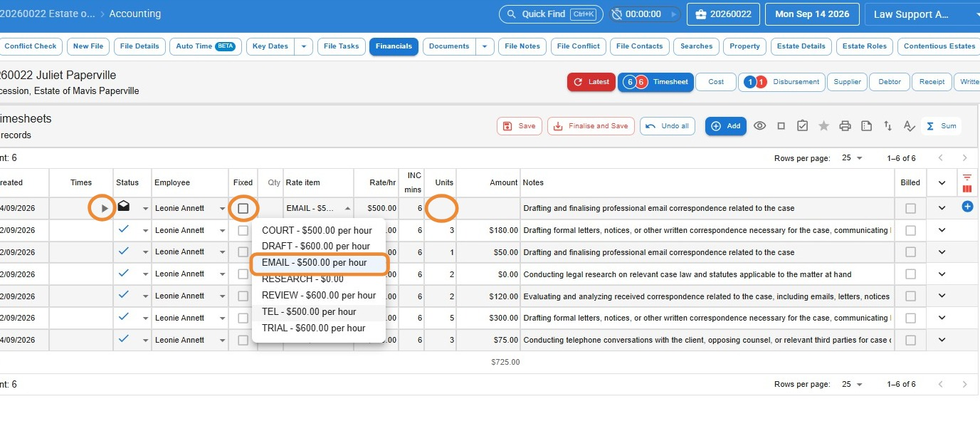Choose REVIEW - $600.00 per hour
Screen dimensions: 980x446
pyautogui.click(x=318, y=295)
